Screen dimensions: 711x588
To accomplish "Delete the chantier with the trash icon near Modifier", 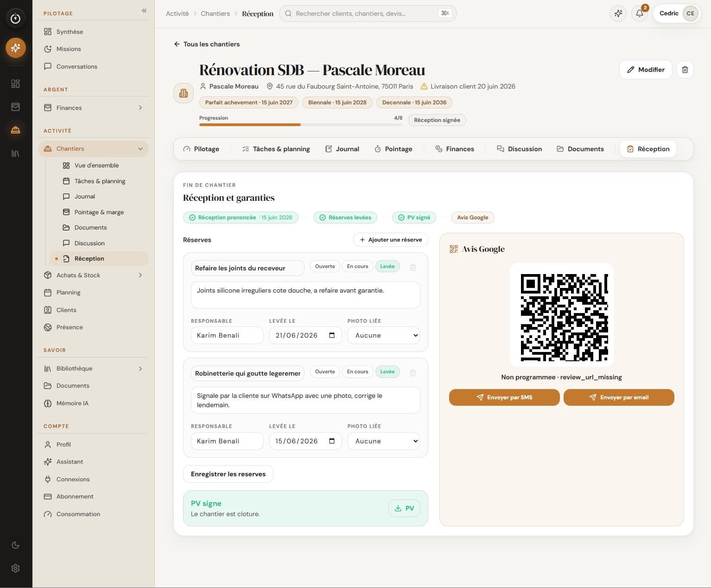I will pyautogui.click(x=685, y=70).
